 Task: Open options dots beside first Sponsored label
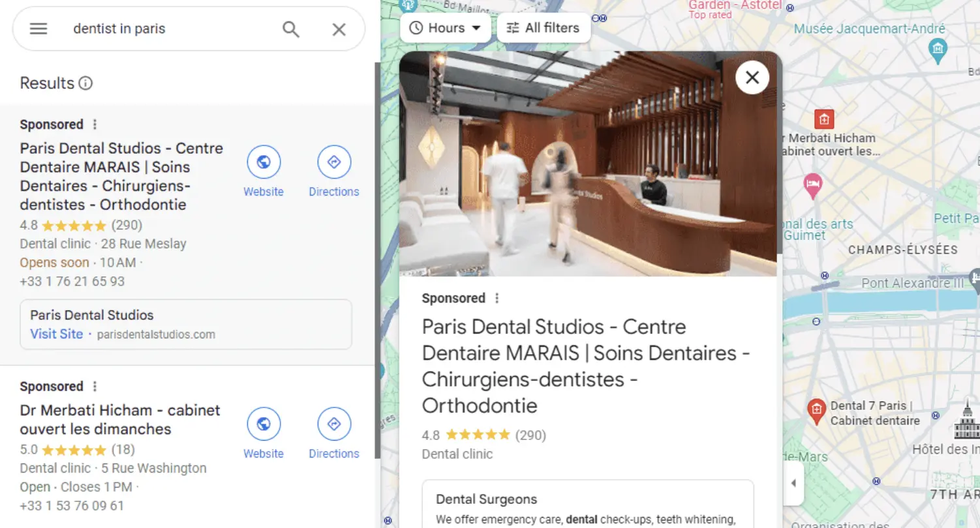[95, 125]
